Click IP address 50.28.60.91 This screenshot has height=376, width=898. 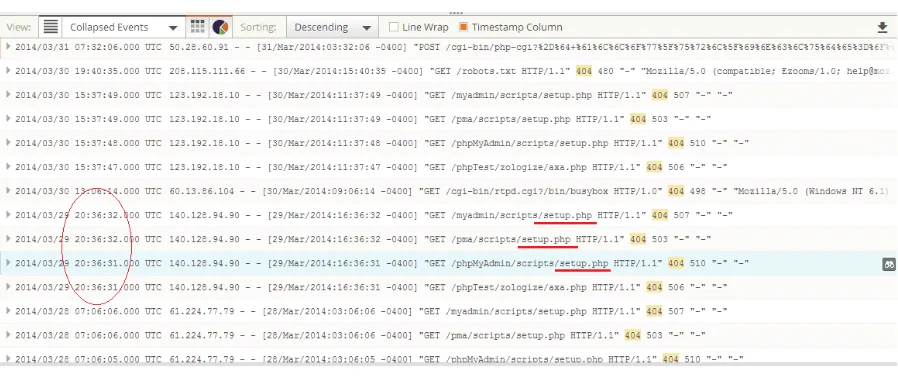tap(199, 47)
